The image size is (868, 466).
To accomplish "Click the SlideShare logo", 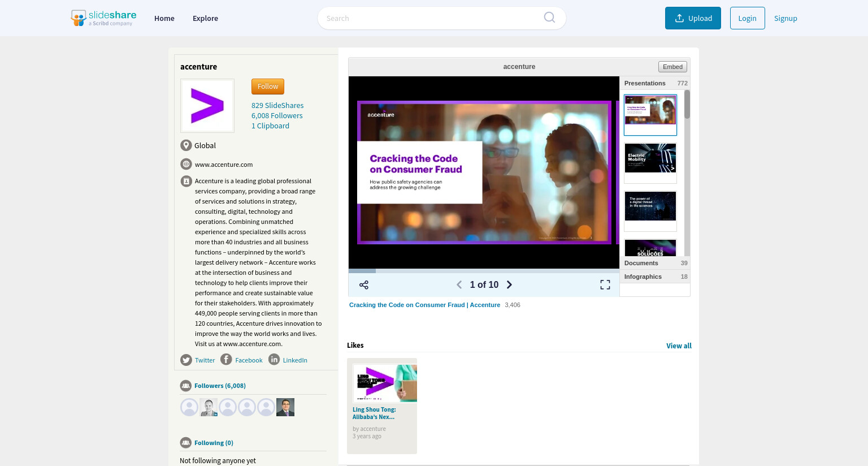I will point(103,18).
